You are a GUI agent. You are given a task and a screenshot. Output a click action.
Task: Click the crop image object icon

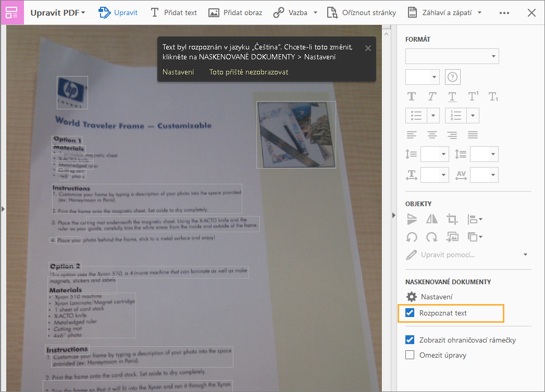452,219
